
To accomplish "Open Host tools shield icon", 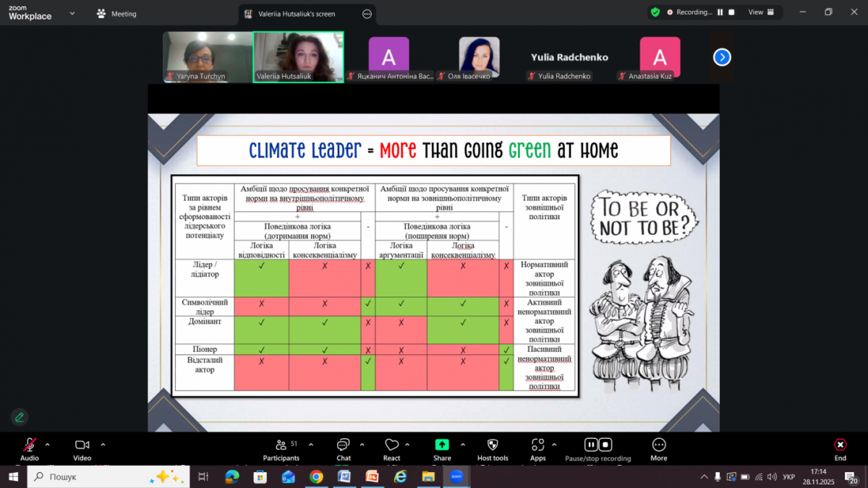I will [493, 445].
